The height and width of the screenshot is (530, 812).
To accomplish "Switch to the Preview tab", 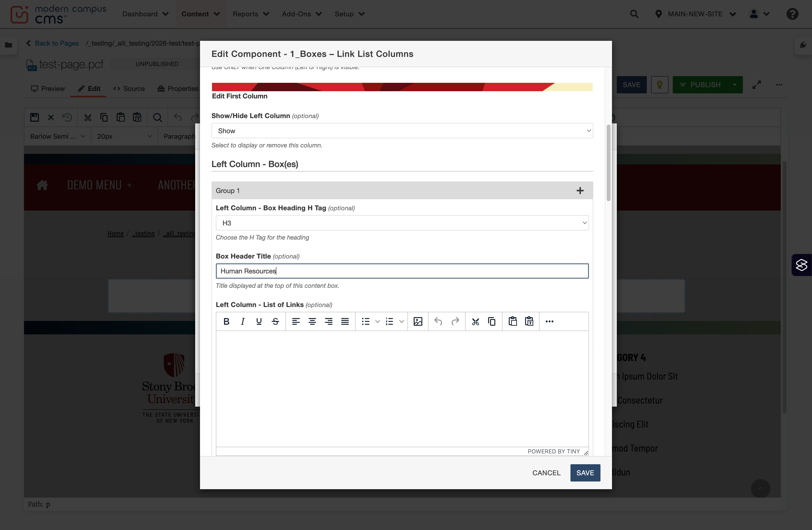I will tap(48, 89).
